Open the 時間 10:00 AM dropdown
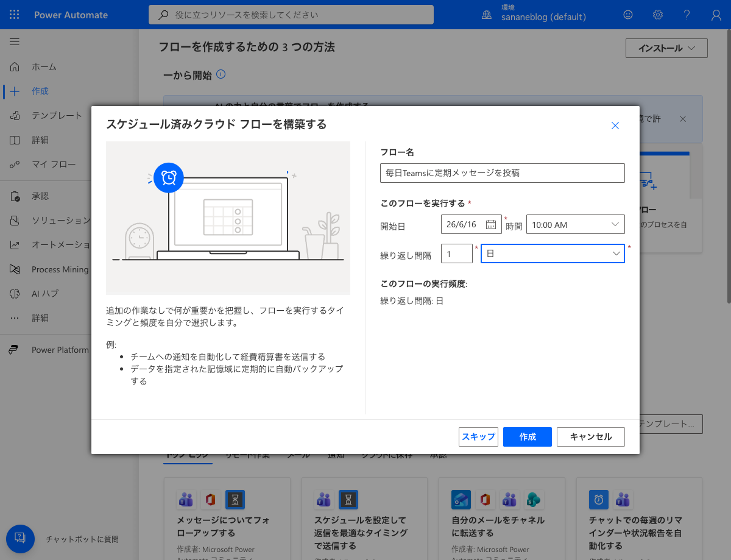 click(x=576, y=224)
